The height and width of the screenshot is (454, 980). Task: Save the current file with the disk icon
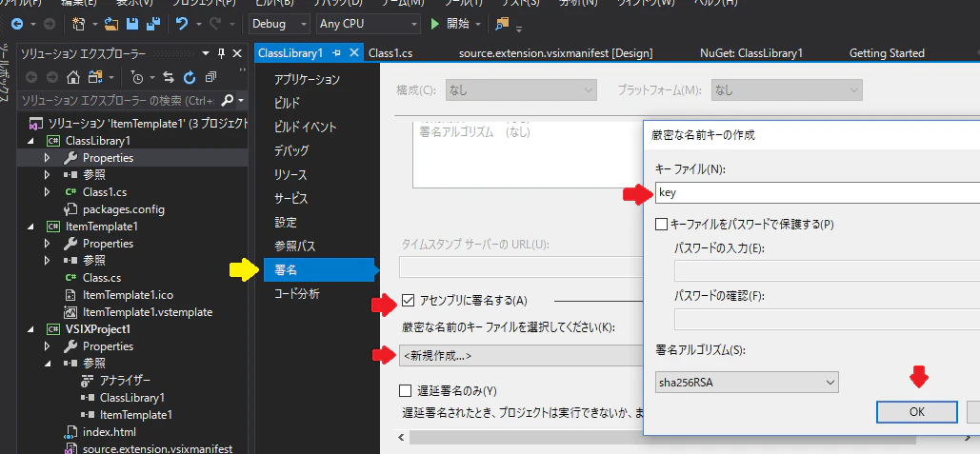point(131,25)
